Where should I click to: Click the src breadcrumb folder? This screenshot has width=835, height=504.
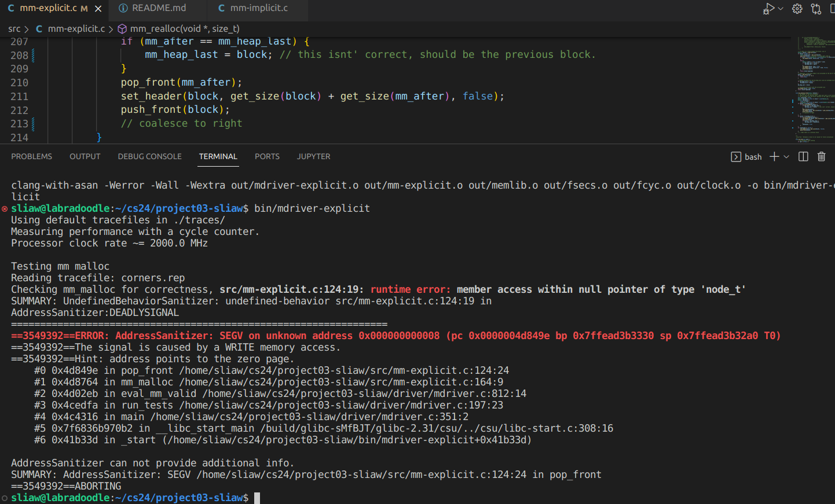tap(14, 29)
